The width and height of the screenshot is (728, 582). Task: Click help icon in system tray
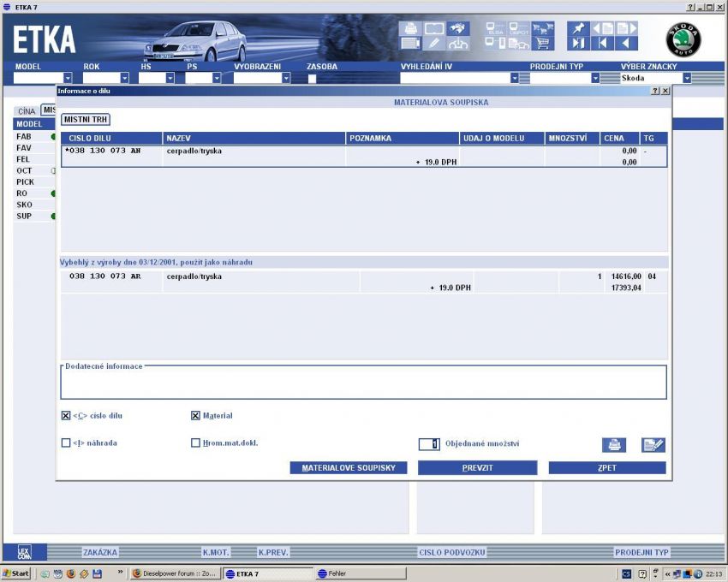[x=642, y=574]
